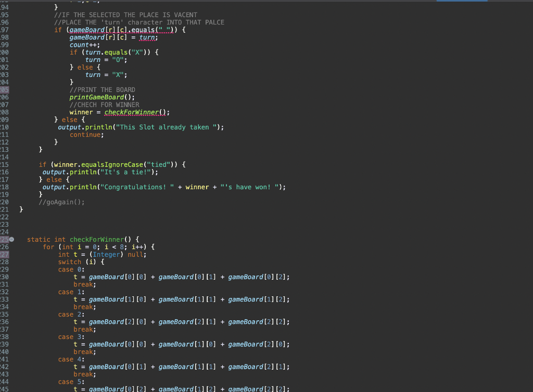The image size is (533, 392).
Task: Click the "tied" string literal
Action: [158, 165]
